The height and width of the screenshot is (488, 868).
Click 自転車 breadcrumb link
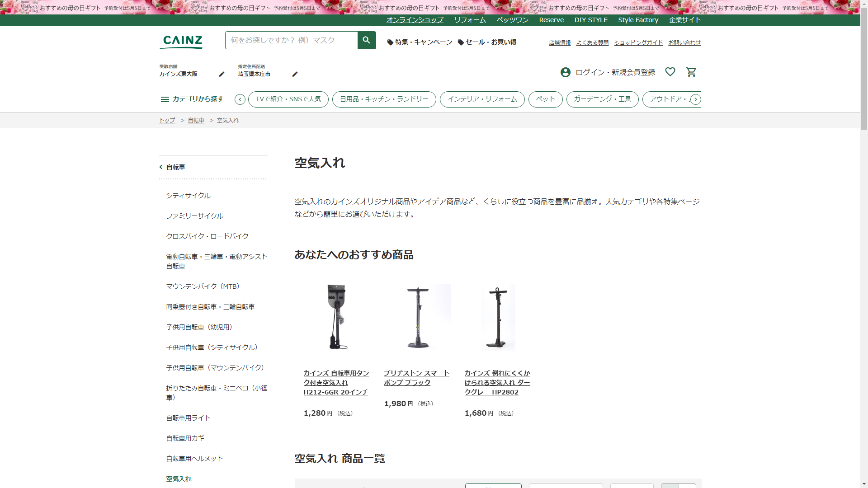coord(196,120)
